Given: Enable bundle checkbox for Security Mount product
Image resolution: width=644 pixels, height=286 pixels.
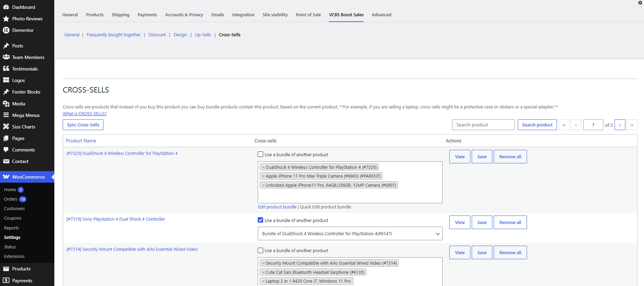Looking at the screenshot, I should coord(260,250).
